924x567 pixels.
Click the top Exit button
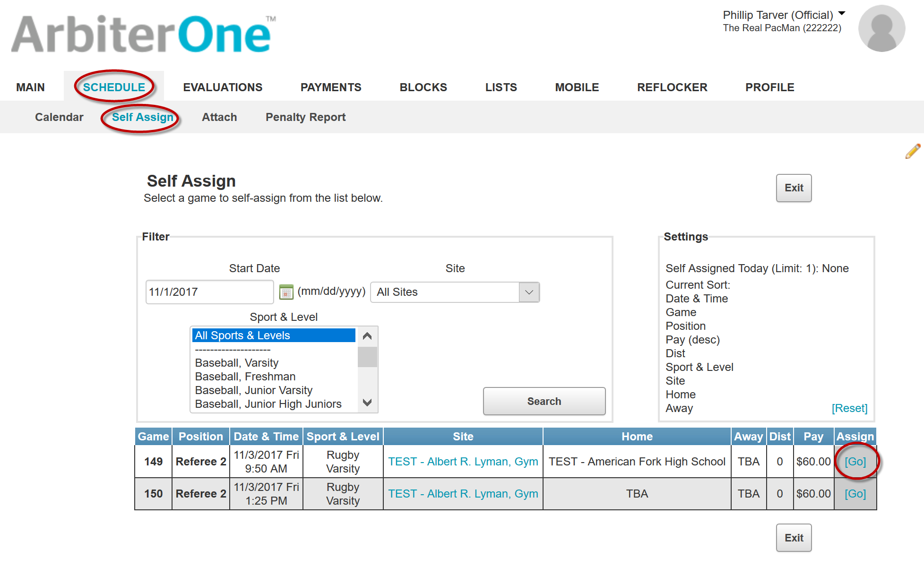[x=794, y=188]
